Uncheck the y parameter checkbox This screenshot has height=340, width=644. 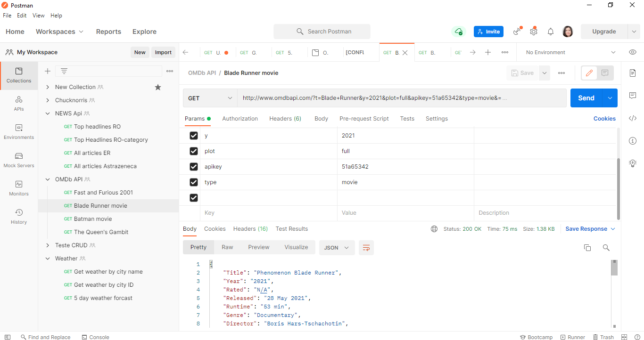tap(193, 136)
